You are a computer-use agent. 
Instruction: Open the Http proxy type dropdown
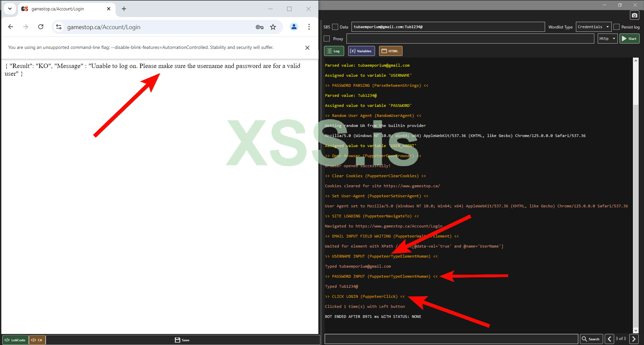click(607, 39)
